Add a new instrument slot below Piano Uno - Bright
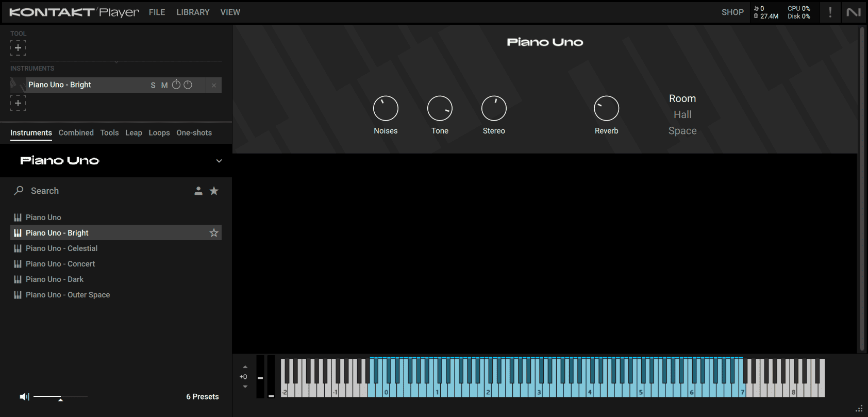This screenshot has width=868, height=417. pos(18,103)
